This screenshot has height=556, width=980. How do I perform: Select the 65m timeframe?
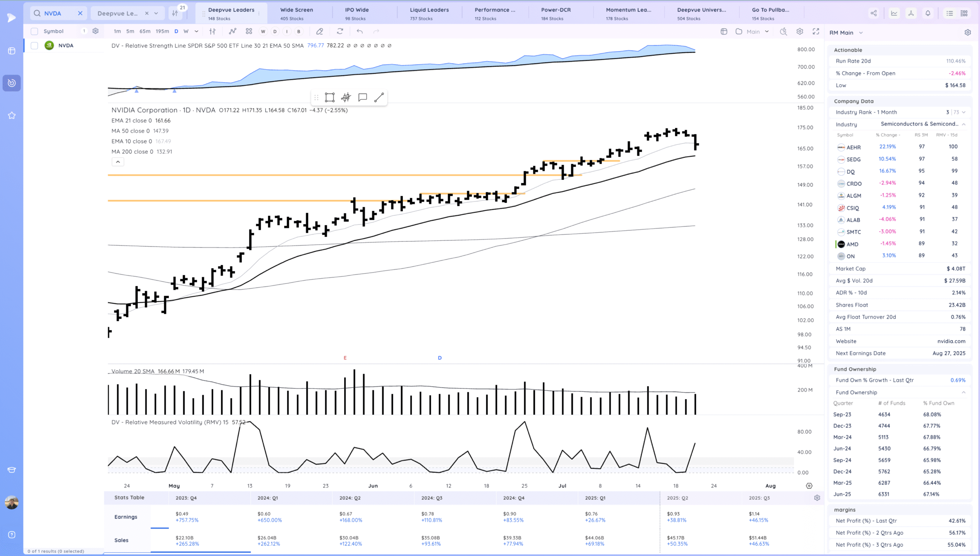145,31
